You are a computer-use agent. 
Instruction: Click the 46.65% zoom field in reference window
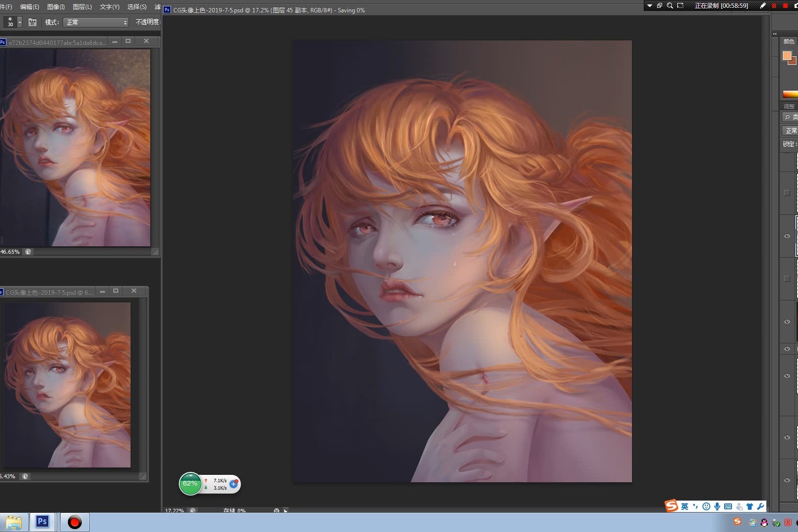pos(10,252)
